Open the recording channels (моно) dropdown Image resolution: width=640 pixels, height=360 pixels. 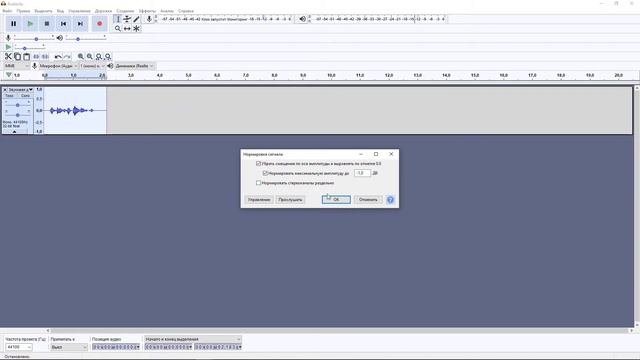click(x=92, y=66)
